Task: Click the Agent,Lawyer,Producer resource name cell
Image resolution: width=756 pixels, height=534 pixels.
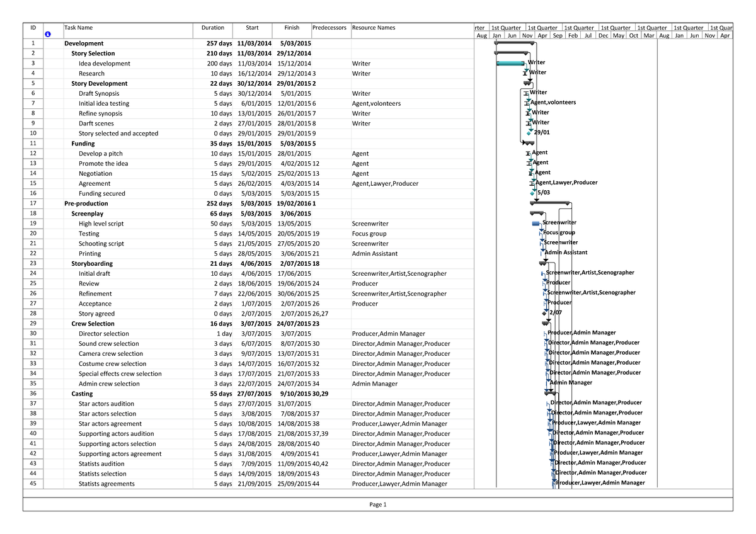Action: tap(385, 184)
